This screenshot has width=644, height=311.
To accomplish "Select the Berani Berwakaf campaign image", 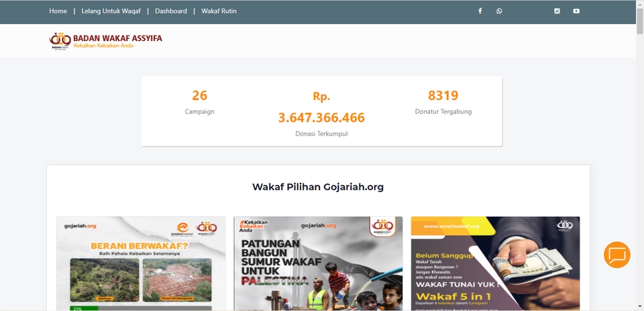I will (x=141, y=264).
